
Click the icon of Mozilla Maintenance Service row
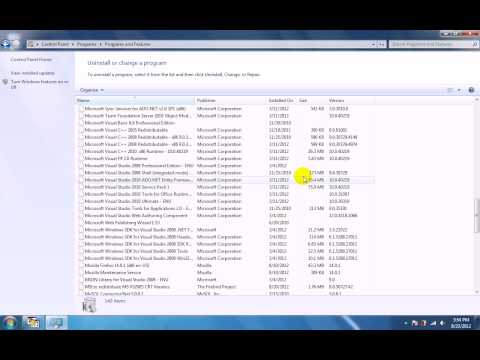(81, 272)
